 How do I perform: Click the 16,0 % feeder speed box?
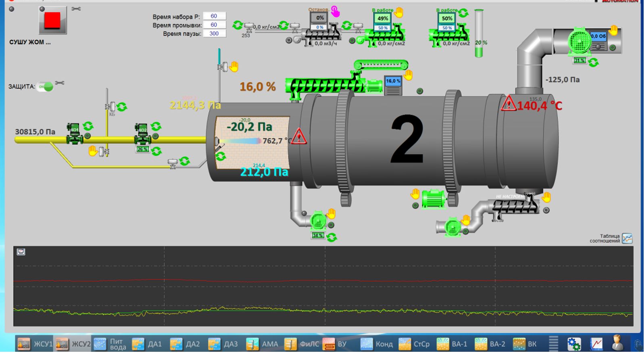tap(393, 81)
